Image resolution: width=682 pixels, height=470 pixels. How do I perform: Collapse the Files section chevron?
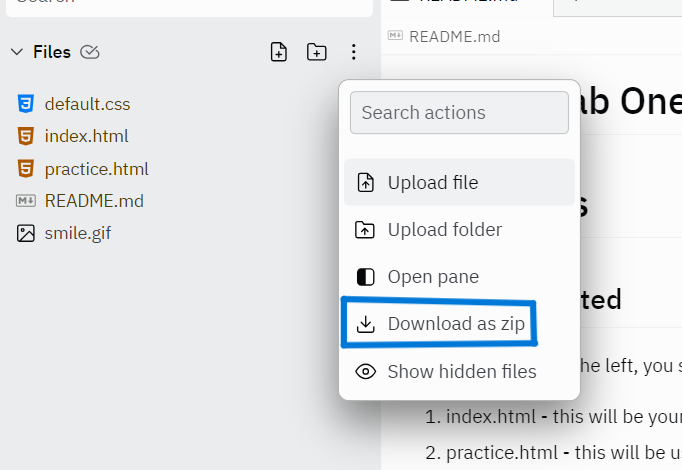17,52
